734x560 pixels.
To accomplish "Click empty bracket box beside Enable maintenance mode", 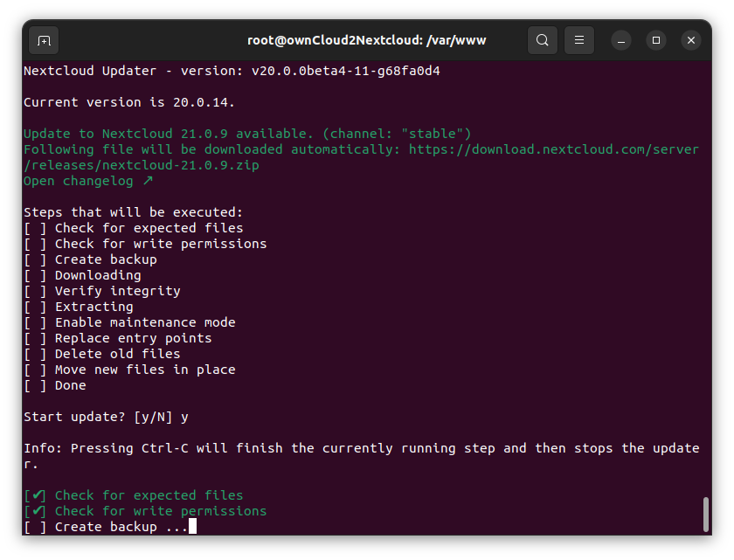I will pyautogui.click(x=35, y=322).
